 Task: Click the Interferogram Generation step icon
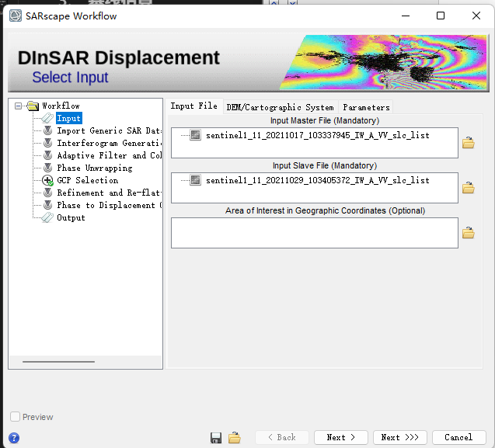pos(47,143)
